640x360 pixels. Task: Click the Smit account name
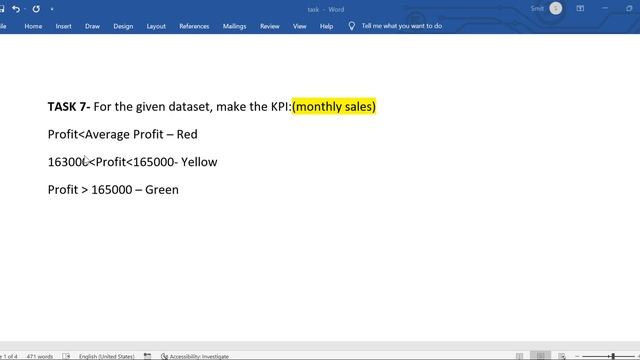[537, 9]
